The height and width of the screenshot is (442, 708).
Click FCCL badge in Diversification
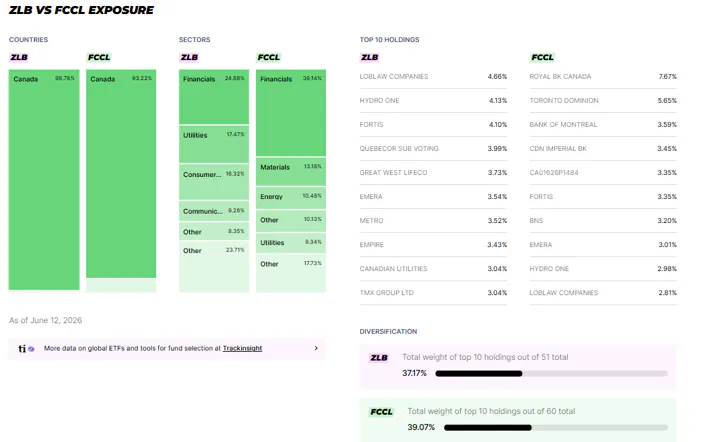click(x=382, y=412)
